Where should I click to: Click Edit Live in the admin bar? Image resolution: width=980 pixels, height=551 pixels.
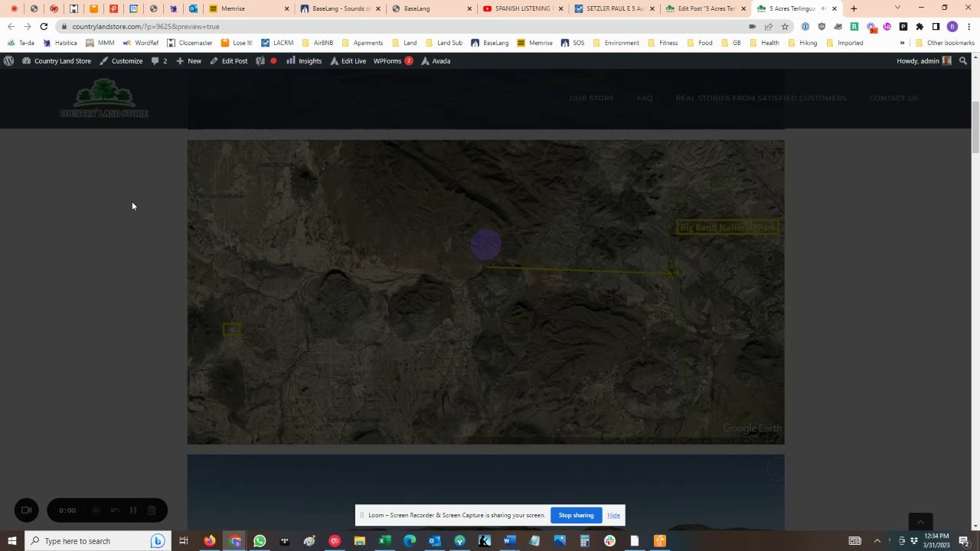(x=348, y=61)
